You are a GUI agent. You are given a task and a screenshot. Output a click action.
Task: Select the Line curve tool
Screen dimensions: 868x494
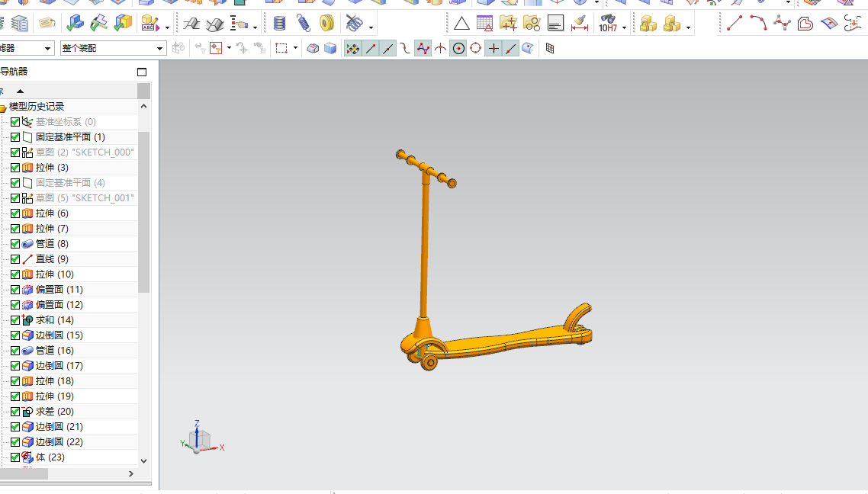click(x=735, y=23)
